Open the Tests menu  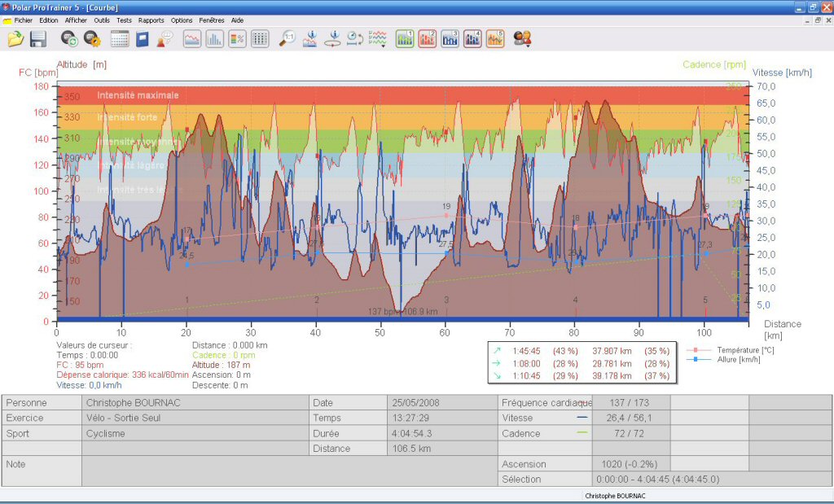pyautogui.click(x=124, y=20)
